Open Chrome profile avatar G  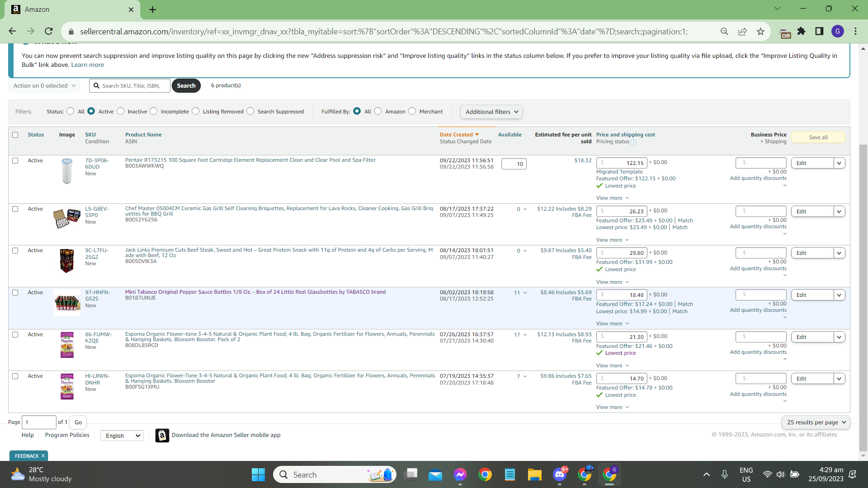click(837, 31)
